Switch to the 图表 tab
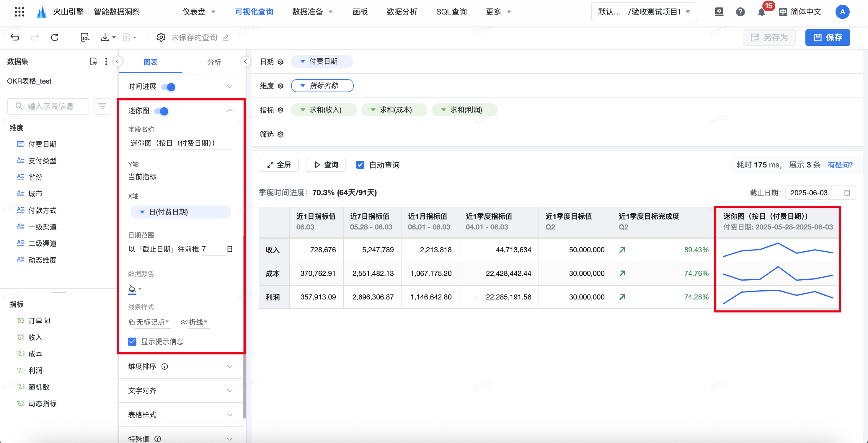Viewport: 868px width, 443px height. coord(150,62)
